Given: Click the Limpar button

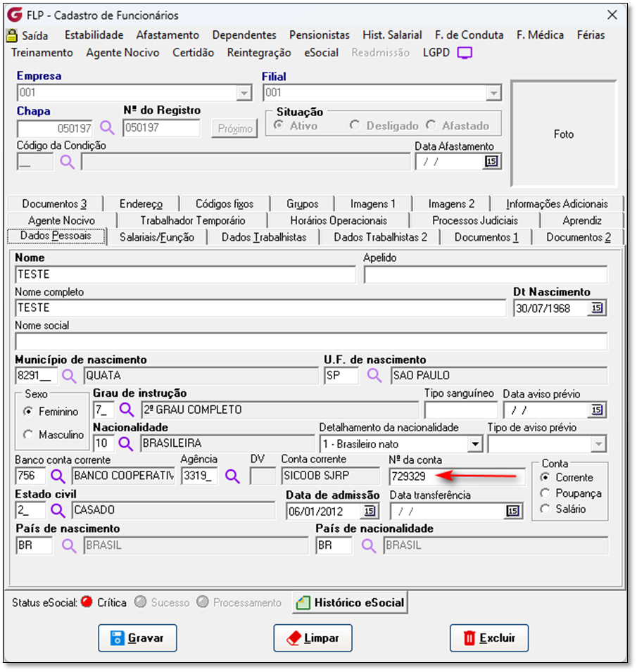Looking at the screenshot, I should click(x=313, y=638).
